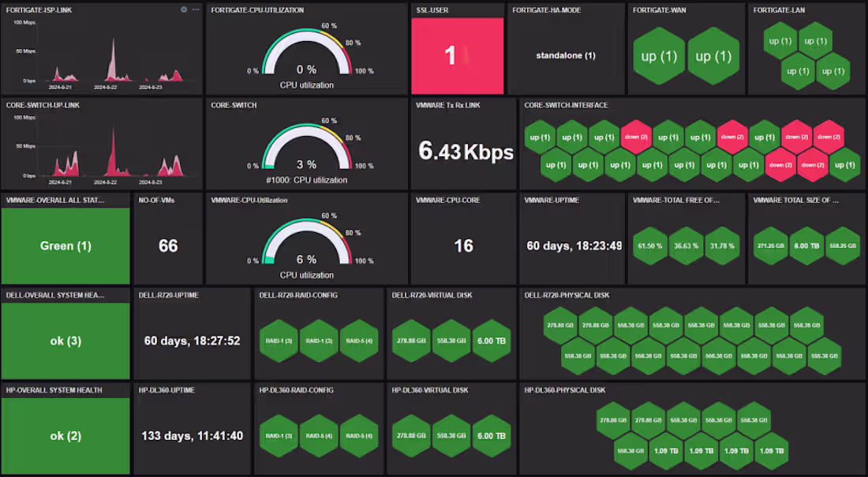
Task: Click the 558.38 GB hexagon in HP-DL360-VIRTUAL DISK
Action: pyautogui.click(x=451, y=436)
